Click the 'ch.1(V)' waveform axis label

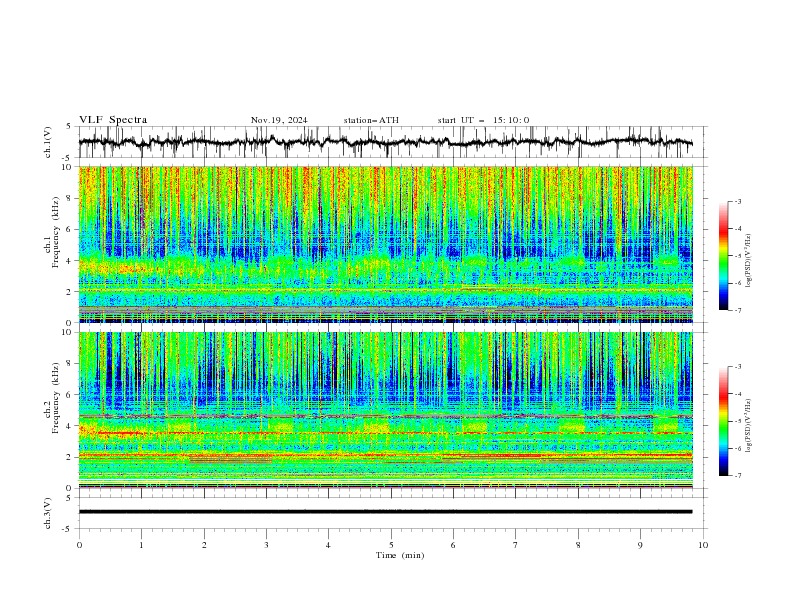coord(48,142)
